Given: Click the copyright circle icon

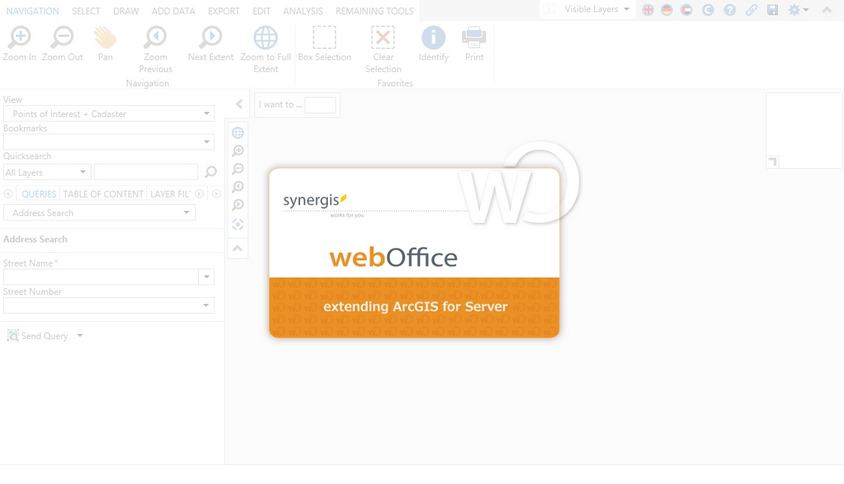Looking at the screenshot, I should pyautogui.click(x=708, y=10).
